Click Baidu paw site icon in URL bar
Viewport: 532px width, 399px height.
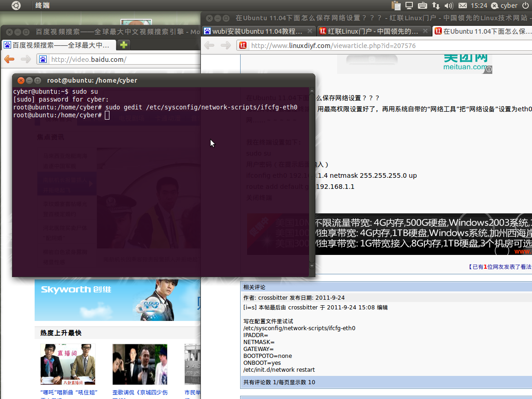[43, 60]
